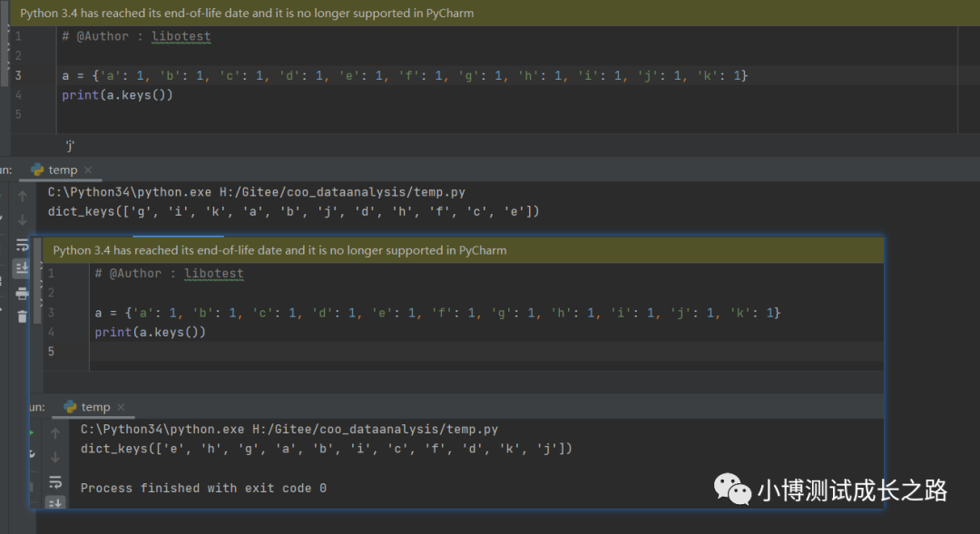This screenshot has height=534, width=980.
Task: Close the temp tab in the overlaid window
Action: point(121,407)
